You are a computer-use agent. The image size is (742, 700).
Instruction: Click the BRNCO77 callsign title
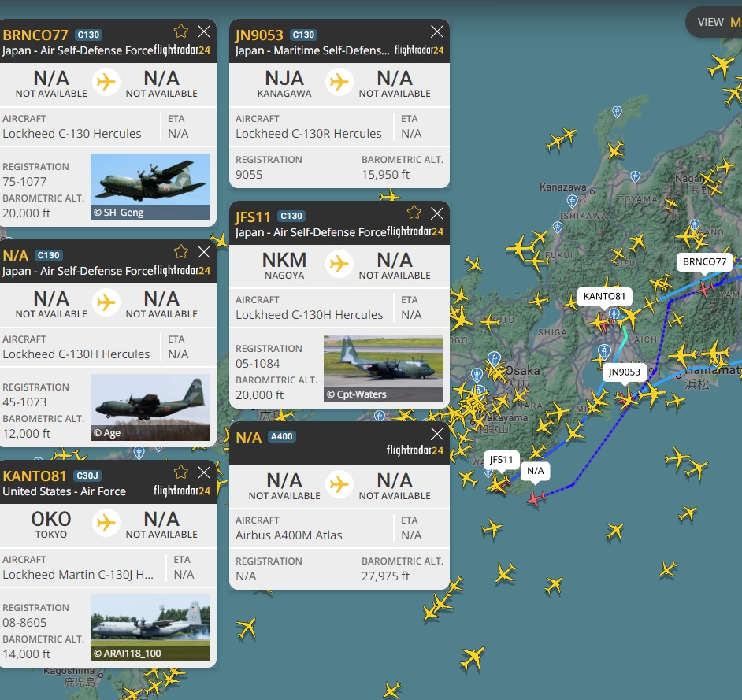pos(35,35)
